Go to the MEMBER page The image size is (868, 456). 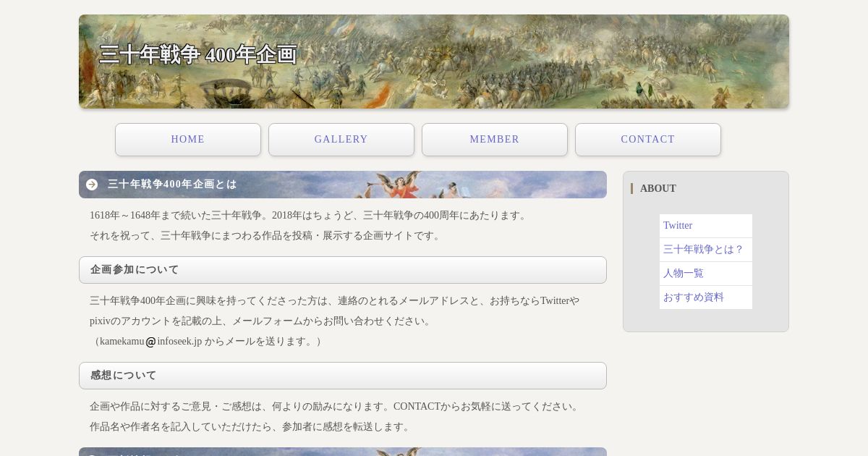pos(495,140)
